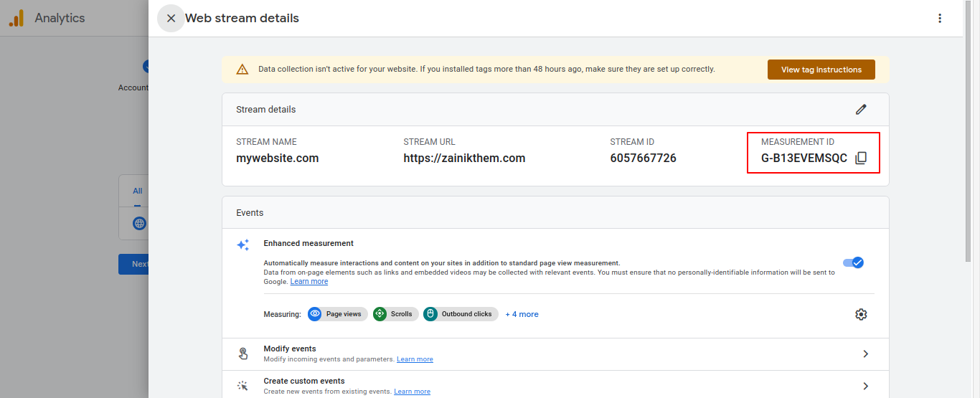980x398 pixels.
Task: Show the '+ 4 more' measured events
Action: [x=522, y=314]
